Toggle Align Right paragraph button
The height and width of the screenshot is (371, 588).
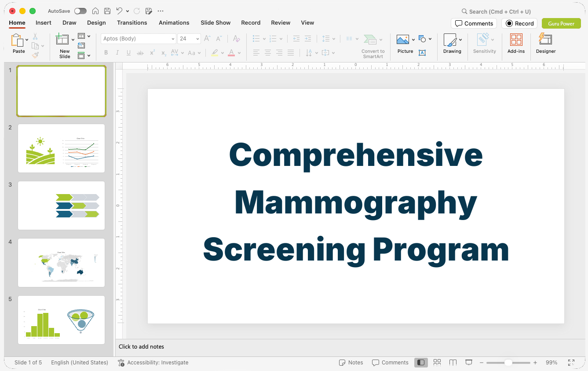click(279, 53)
